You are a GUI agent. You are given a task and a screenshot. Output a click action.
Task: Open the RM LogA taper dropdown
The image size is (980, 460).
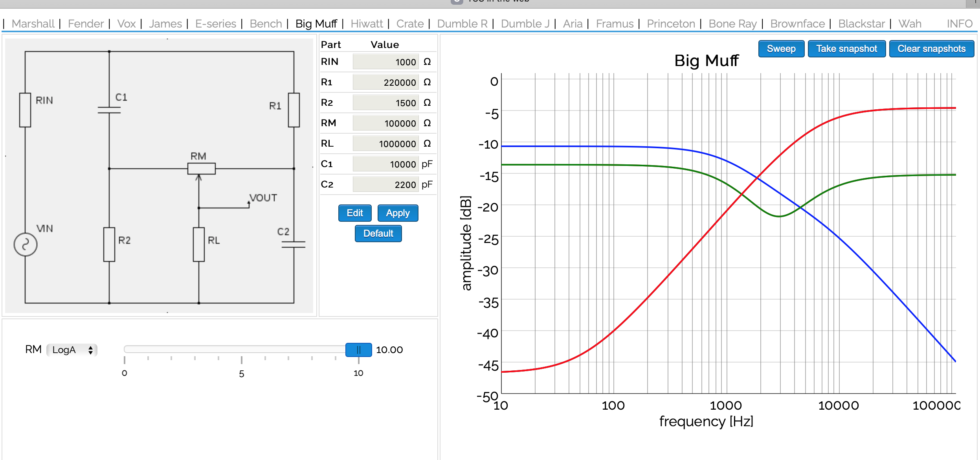pyautogui.click(x=72, y=350)
